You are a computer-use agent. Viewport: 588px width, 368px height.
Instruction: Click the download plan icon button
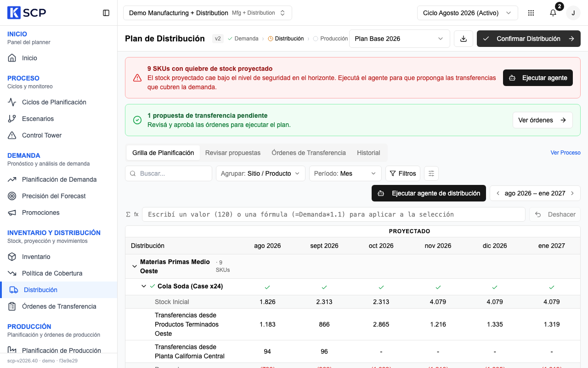click(464, 39)
